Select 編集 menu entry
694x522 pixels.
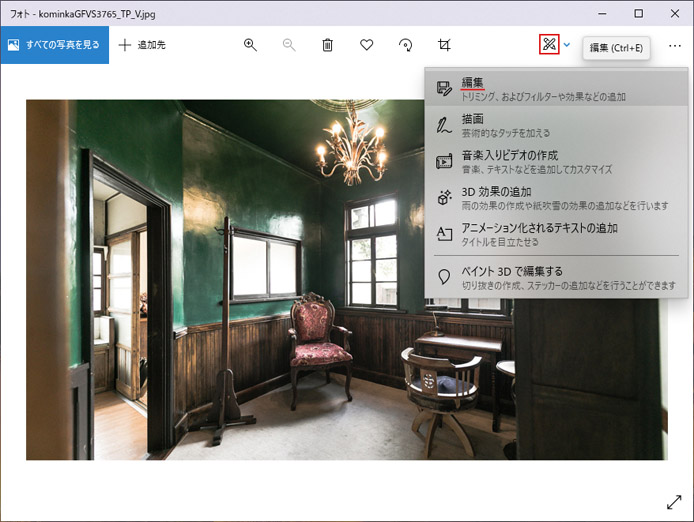pyautogui.click(x=556, y=88)
